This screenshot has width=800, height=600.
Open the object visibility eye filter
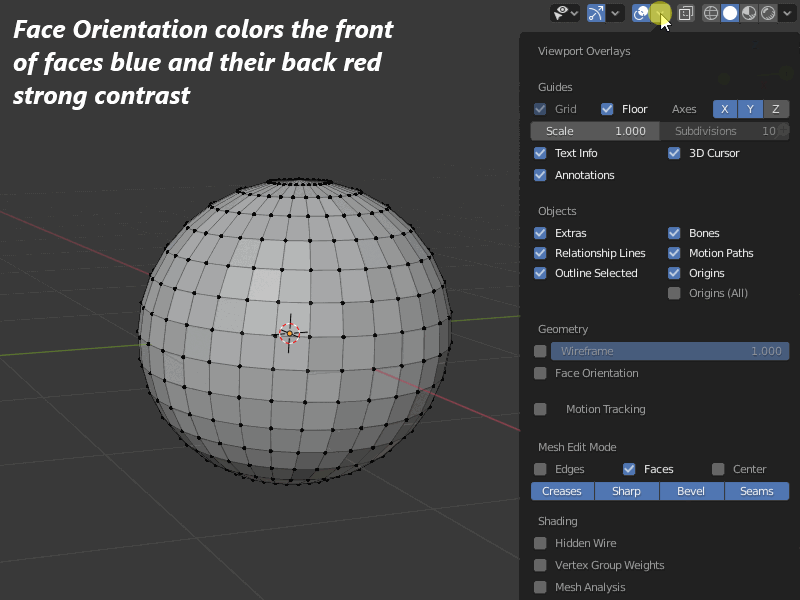click(559, 13)
